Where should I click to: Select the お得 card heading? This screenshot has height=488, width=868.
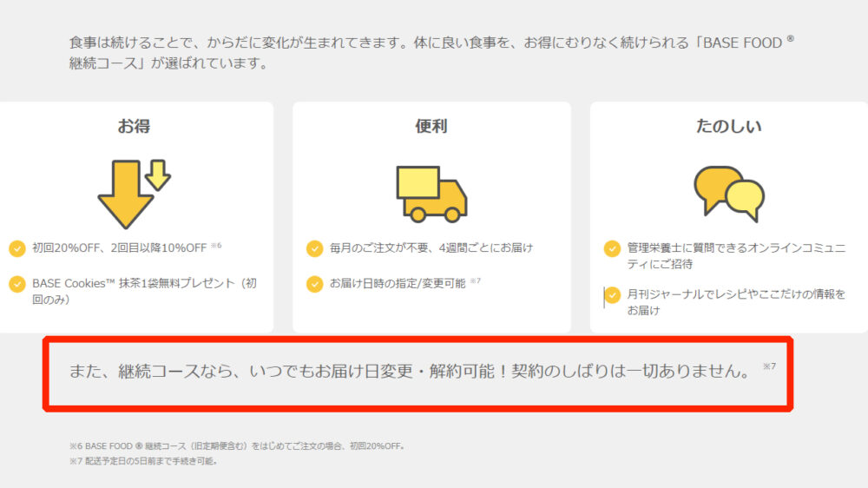coord(134,126)
